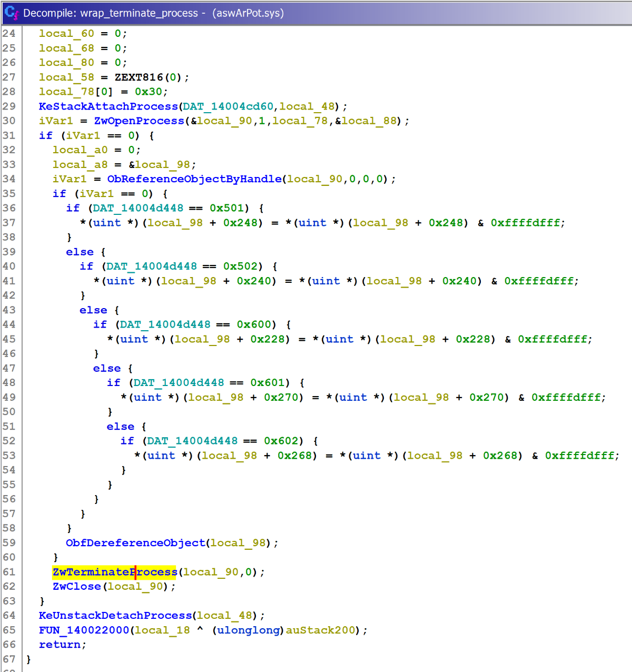Select local_a0 on line 32
632x672 pixels.
point(80,150)
